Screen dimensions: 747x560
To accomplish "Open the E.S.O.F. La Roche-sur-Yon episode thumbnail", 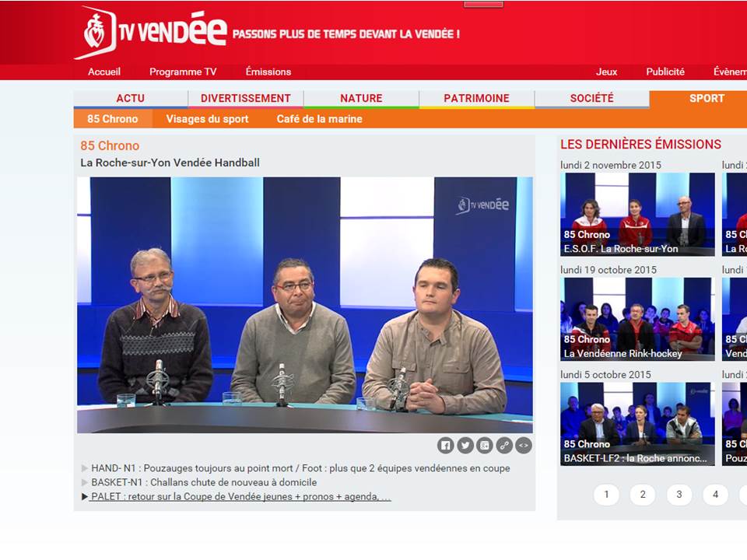I will coord(637,215).
